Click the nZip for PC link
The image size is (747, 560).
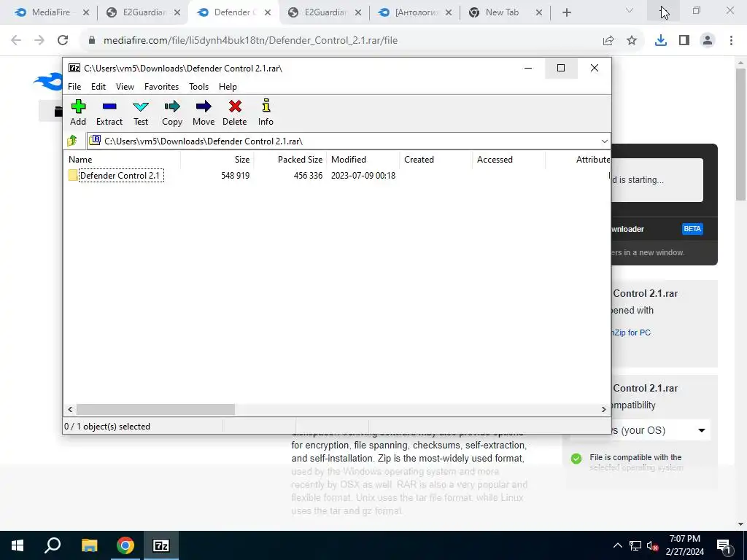coord(632,332)
